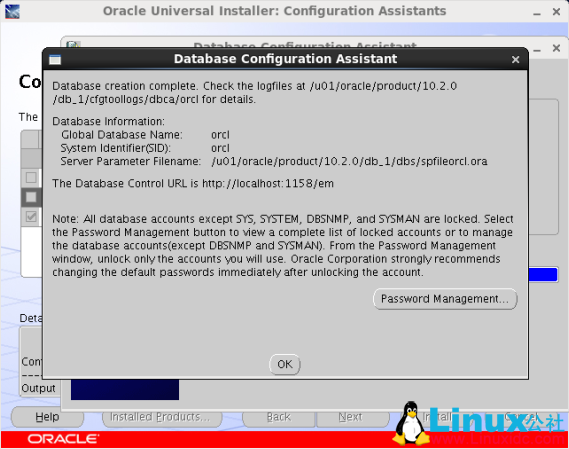
Task: Select the spfileorcl.ora server parameter filename text
Action: [x=349, y=161]
